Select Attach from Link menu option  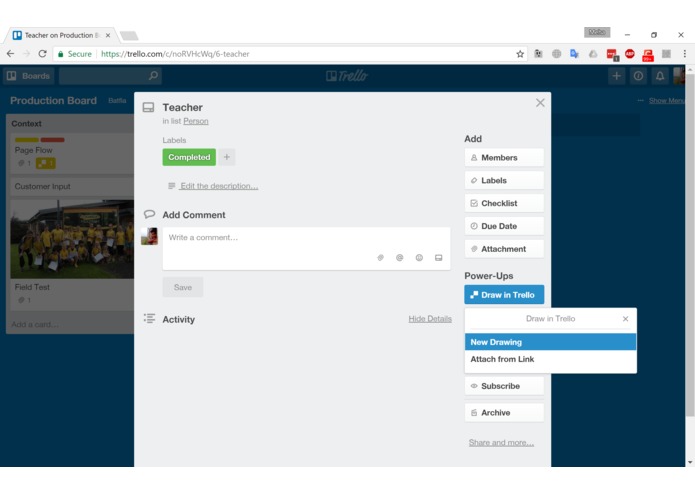coord(551,359)
